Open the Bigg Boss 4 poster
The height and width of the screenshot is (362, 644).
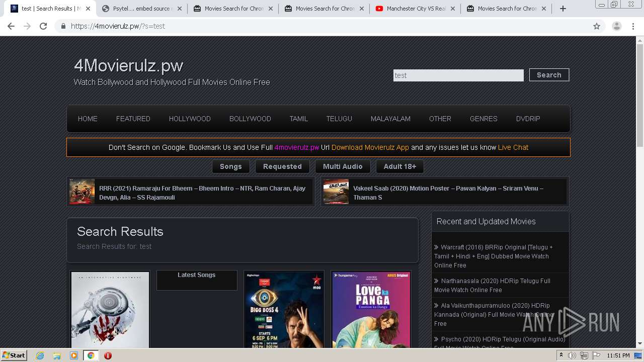click(x=284, y=310)
